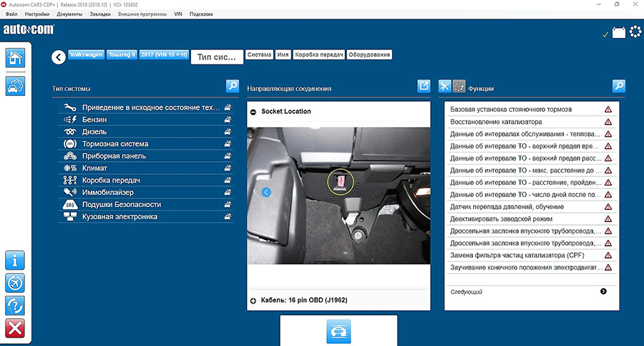This screenshot has width=644, height=346.
Task: Click the green check mark in header
Action: (x=605, y=34)
